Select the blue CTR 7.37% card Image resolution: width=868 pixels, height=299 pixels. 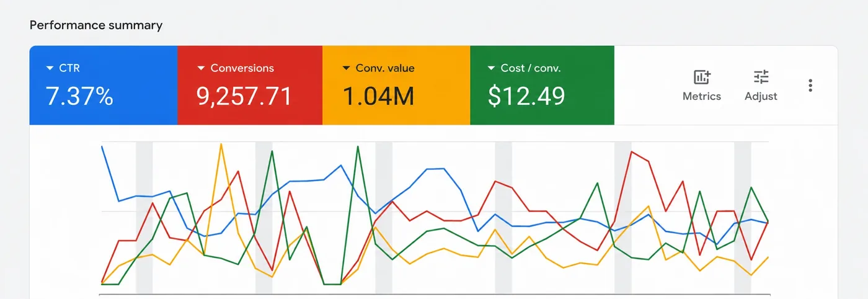(104, 85)
